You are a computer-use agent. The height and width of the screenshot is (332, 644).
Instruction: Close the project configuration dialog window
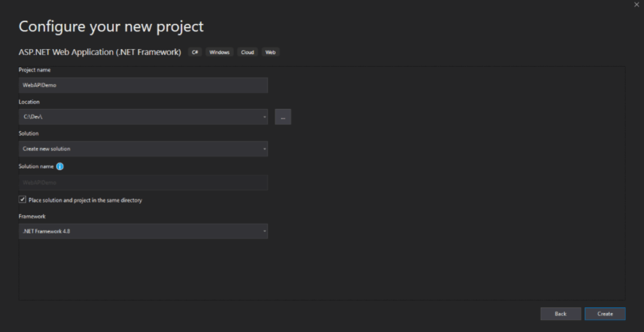tap(636, 5)
